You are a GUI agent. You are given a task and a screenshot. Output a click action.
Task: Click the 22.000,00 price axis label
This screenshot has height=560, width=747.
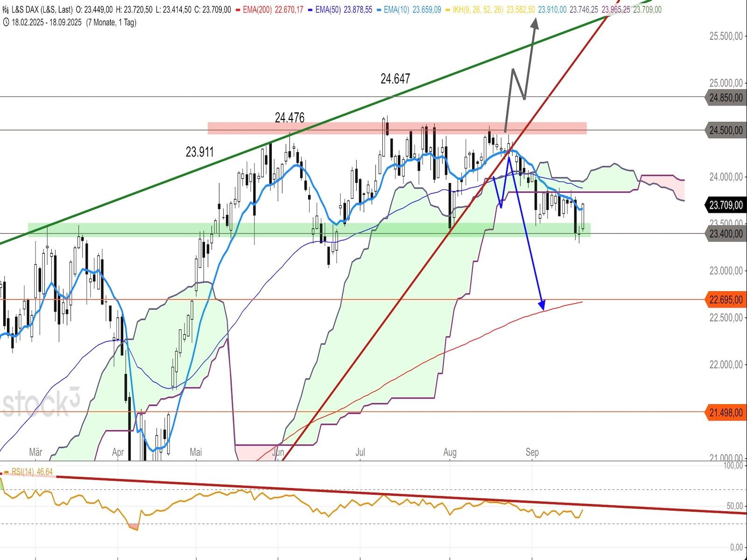coord(726,365)
